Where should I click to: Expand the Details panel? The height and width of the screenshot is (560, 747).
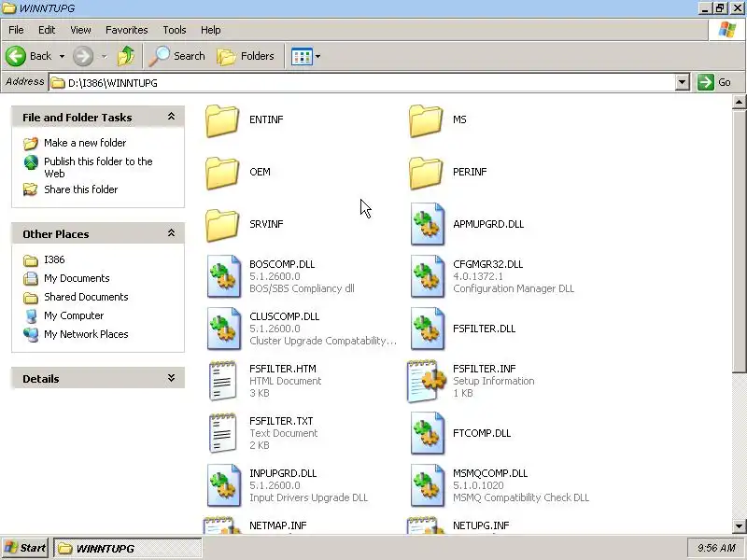[x=171, y=378]
